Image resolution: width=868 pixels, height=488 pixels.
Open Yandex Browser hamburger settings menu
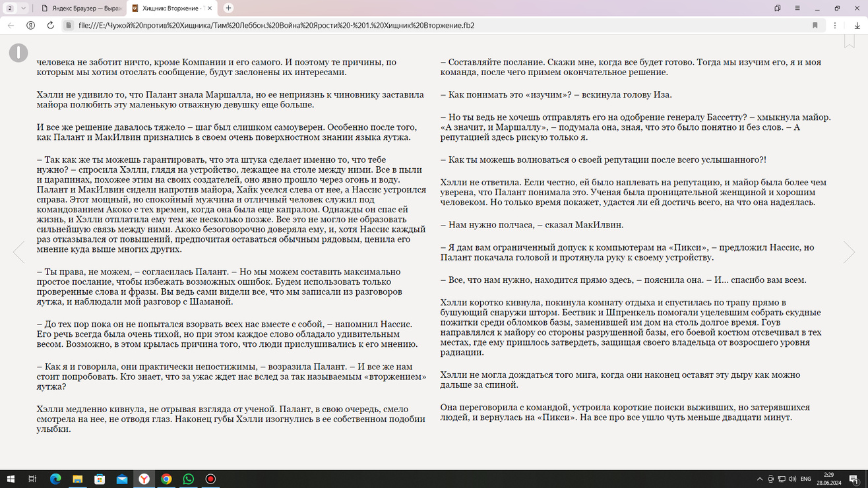pyautogui.click(x=797, y=8)
